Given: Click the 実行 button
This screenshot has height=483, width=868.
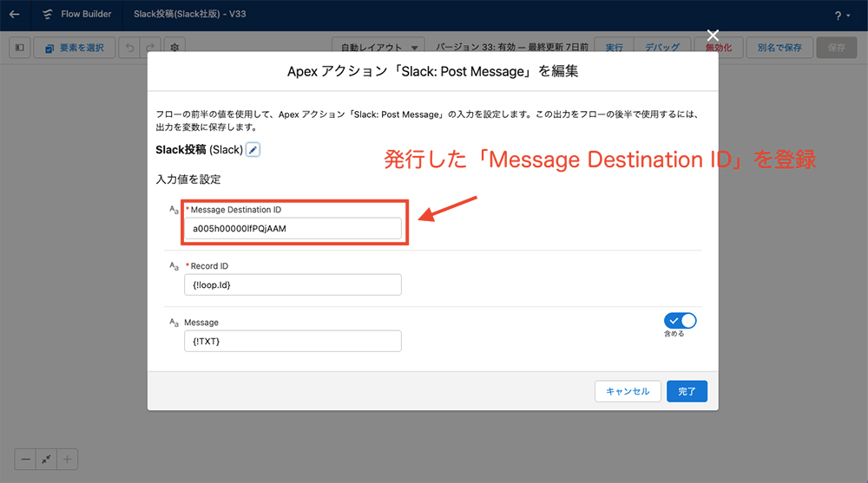Looking at the screenshot, I should coord(614,48).
